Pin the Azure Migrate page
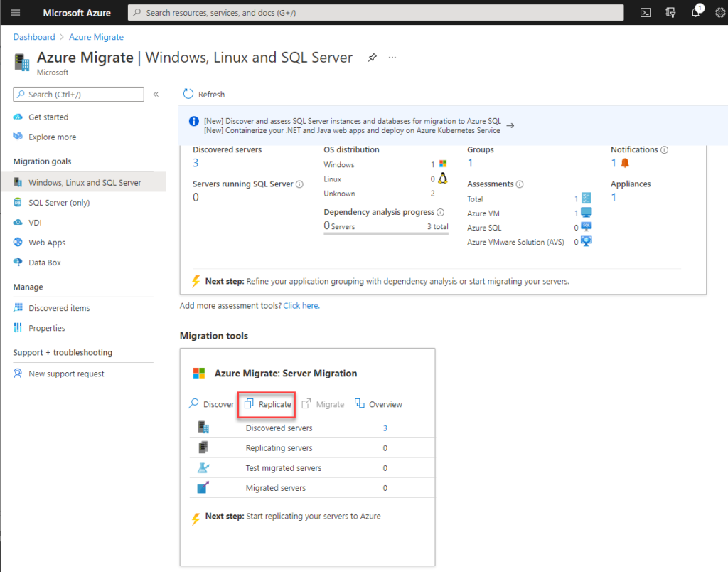Screen dimensions: 728x572 click(372, 58)
